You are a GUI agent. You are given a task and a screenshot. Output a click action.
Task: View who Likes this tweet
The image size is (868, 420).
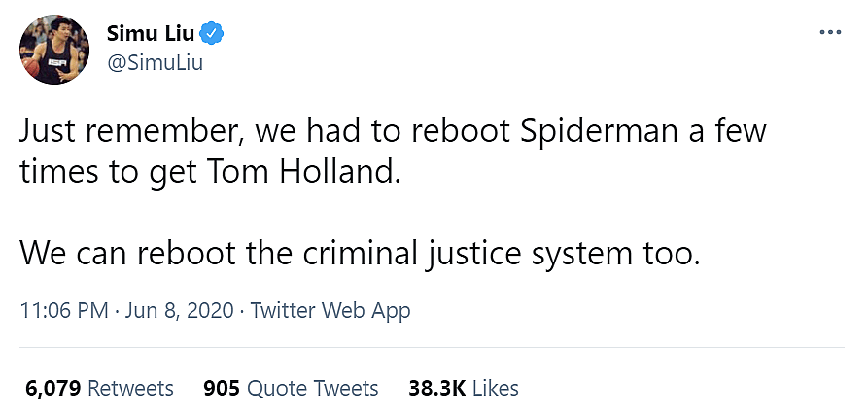click(x=495, y=388)
